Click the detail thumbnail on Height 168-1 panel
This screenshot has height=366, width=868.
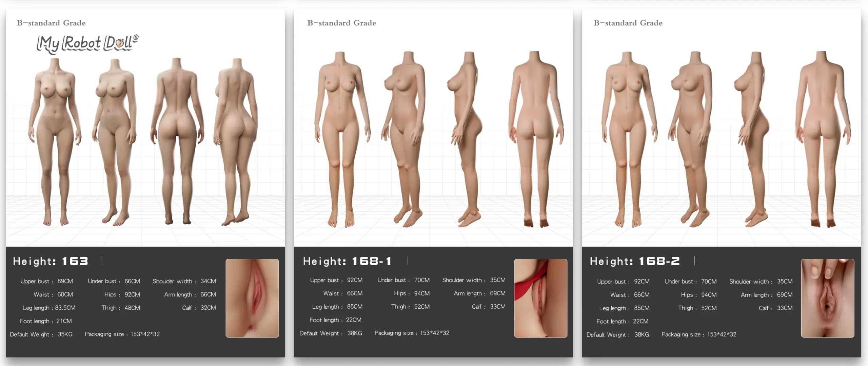coord(541,298)
